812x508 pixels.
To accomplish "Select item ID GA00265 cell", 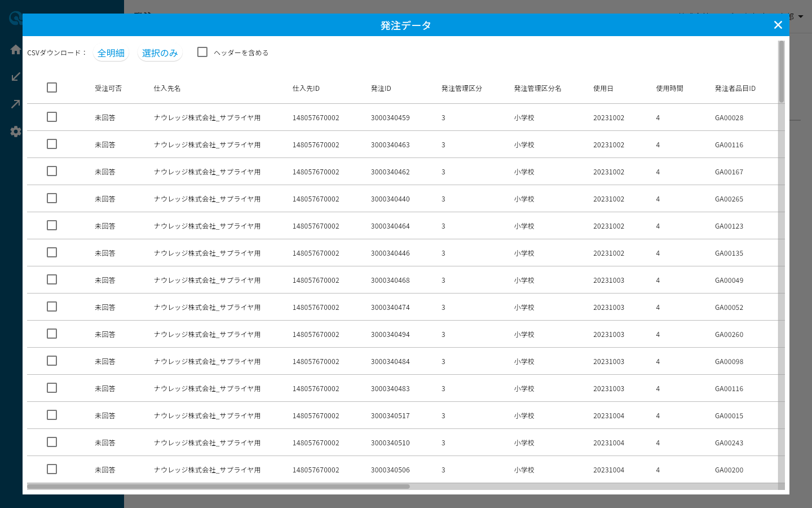I will (729, 199).
